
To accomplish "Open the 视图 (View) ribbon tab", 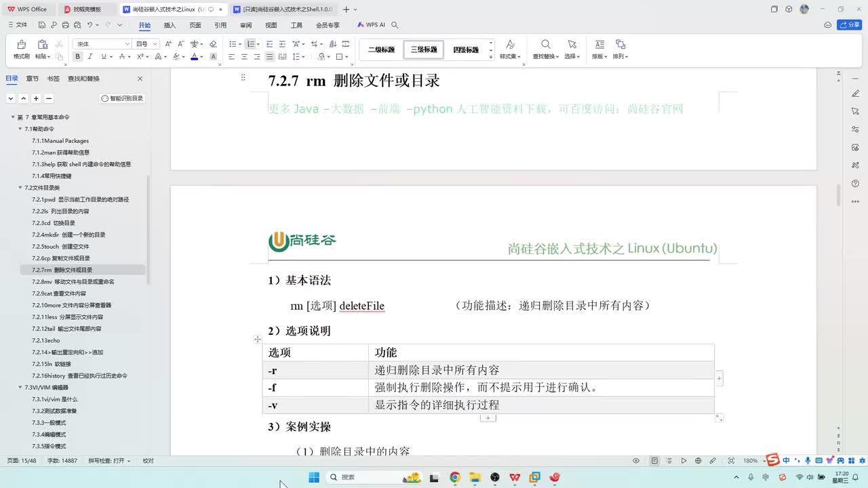I will pos(271,25).
